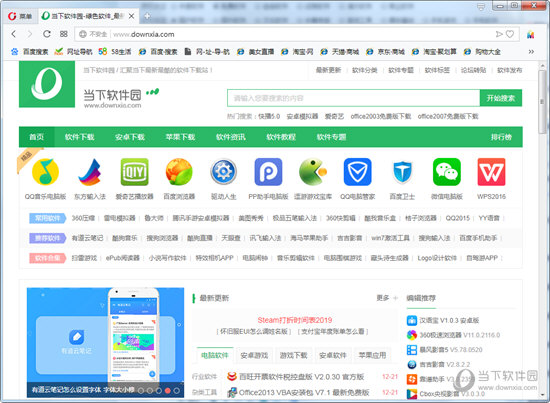The width and height of the screenshot is (550, 403).
Task: Click the green 开始搜索 button
Action: (501, 98)
